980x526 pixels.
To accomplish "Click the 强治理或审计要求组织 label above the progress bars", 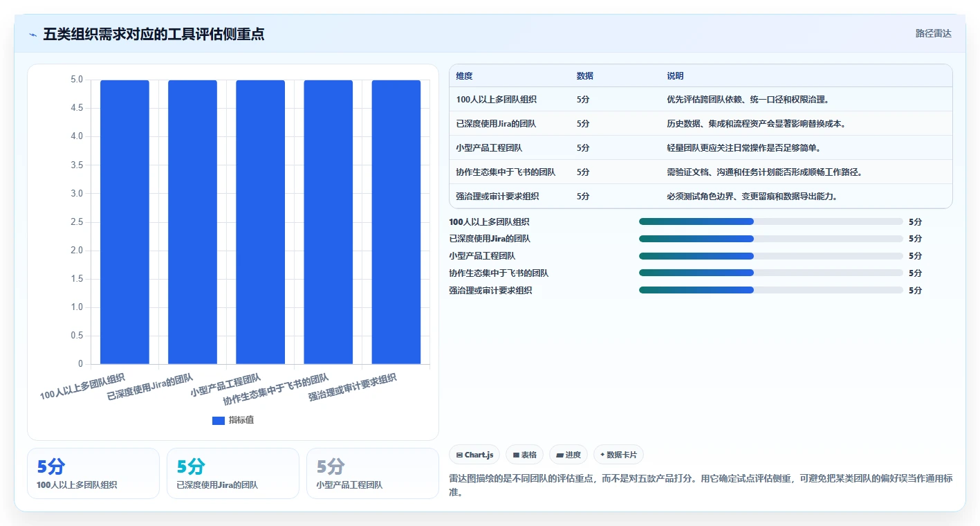I will [x=490, y=291].
